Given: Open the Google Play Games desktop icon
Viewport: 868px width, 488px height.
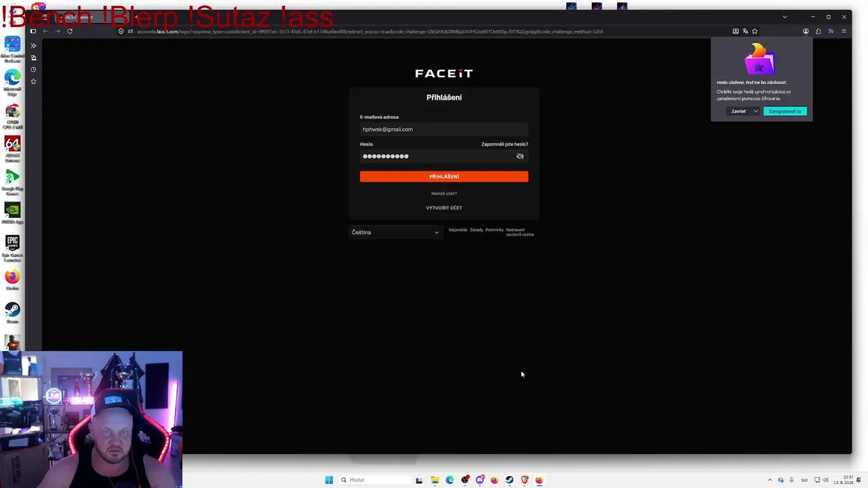Looking at the screenshot, I should (12, 182).
